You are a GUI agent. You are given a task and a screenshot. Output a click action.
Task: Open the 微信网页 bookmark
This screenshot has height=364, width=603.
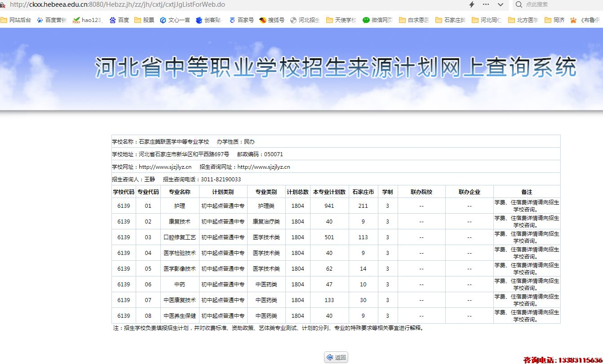point(378,20)
